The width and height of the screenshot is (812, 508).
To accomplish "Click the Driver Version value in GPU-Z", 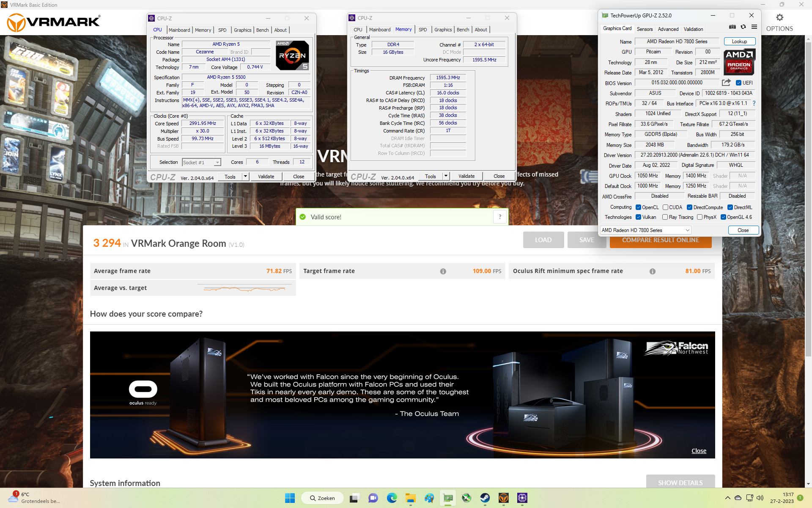I will 694,155.
